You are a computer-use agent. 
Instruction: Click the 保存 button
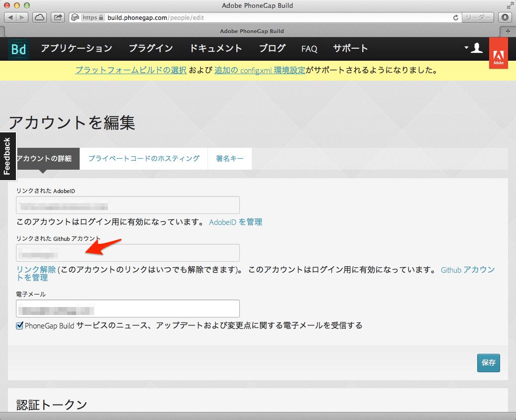(x=488, y=363)
